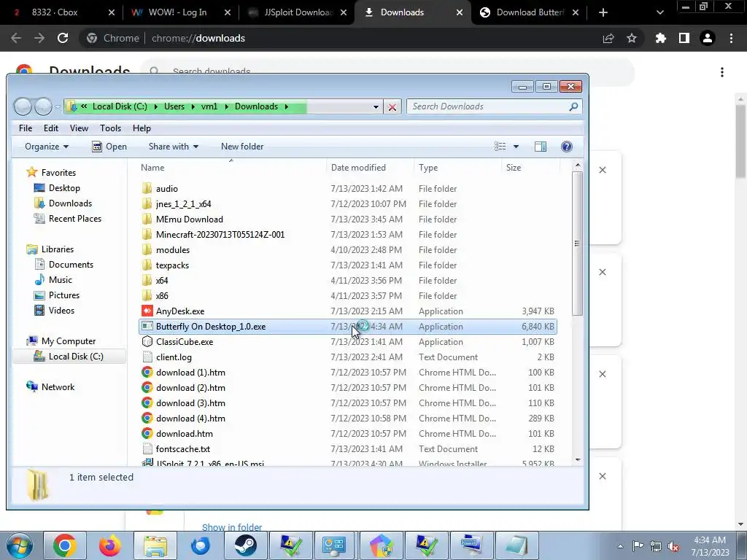Image resolution: width=747 pixels, height=560 pixels.
Task: Open the View menu in Explorer
Action: point(79,128)
